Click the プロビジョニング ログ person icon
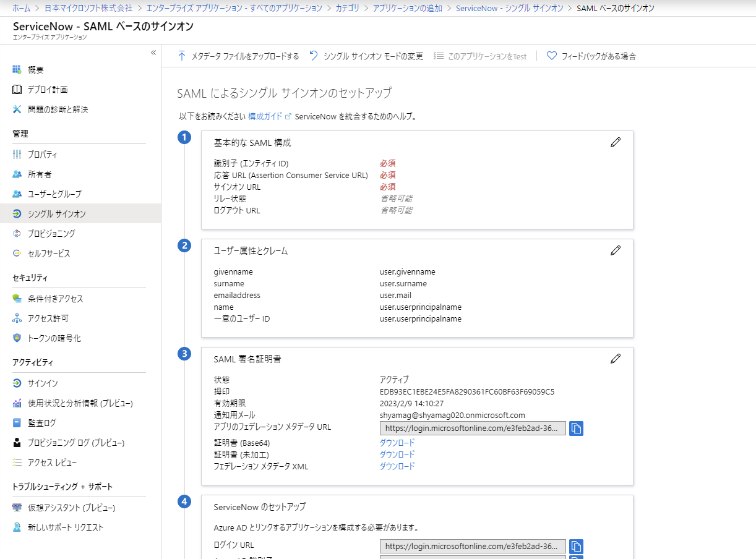 pyautogui.click(x=17, y=443)
